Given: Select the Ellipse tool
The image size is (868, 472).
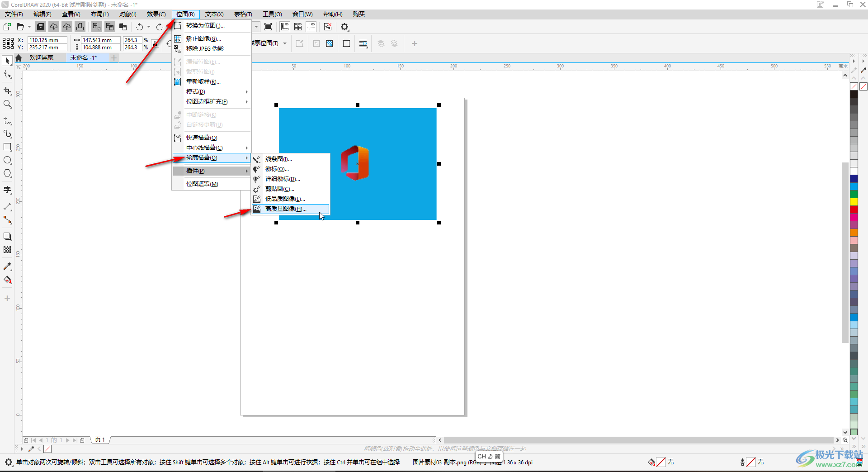Looking at the screenshot, I should click(x=7, y=160).
